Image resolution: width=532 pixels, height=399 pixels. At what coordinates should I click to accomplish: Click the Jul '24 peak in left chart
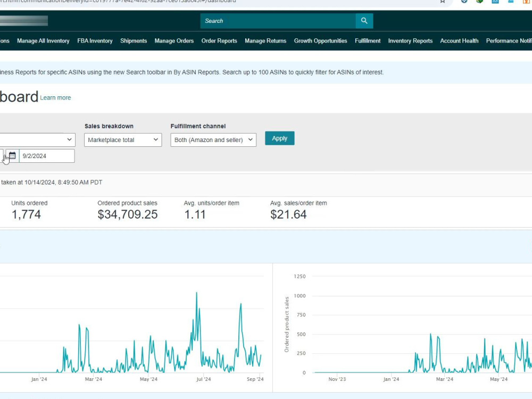(x=196, y=293)
